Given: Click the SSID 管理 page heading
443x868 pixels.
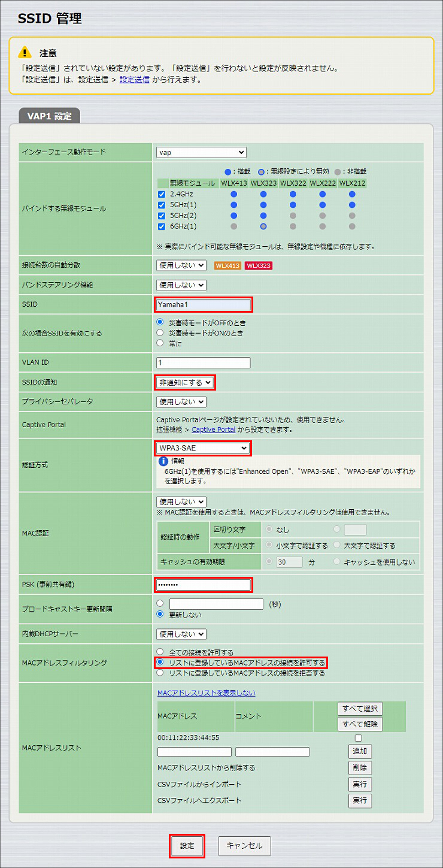Looking at the screenshot, I should tap(50, 19).
